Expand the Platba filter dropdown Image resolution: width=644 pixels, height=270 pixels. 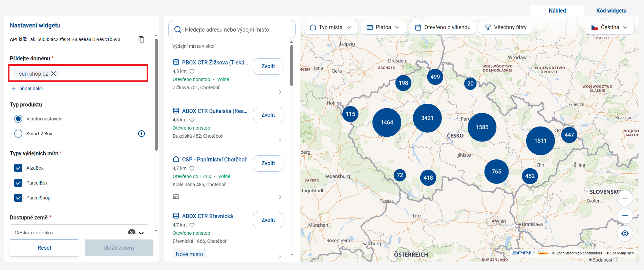tap(383, 27)
